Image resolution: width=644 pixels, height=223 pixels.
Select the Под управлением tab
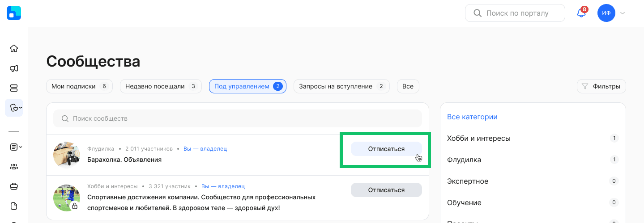247,86
